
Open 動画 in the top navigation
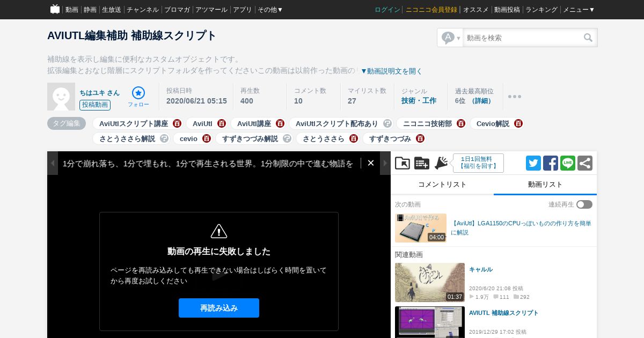pos(72,10)
